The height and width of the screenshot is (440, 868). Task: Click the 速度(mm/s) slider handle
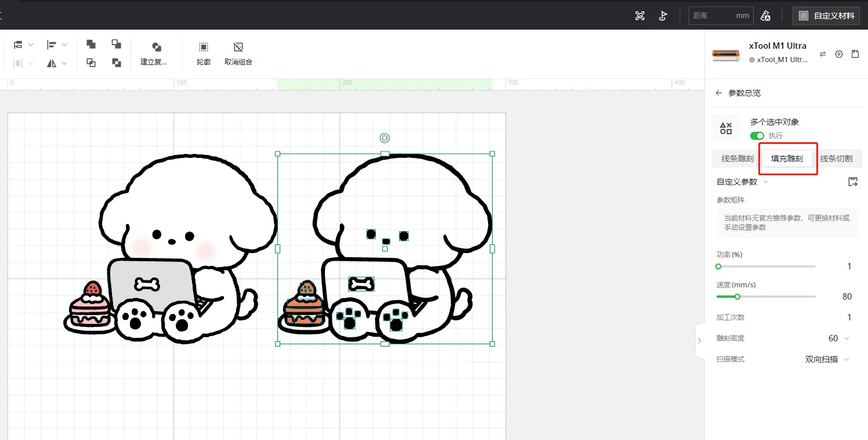[x=737, y=297]
